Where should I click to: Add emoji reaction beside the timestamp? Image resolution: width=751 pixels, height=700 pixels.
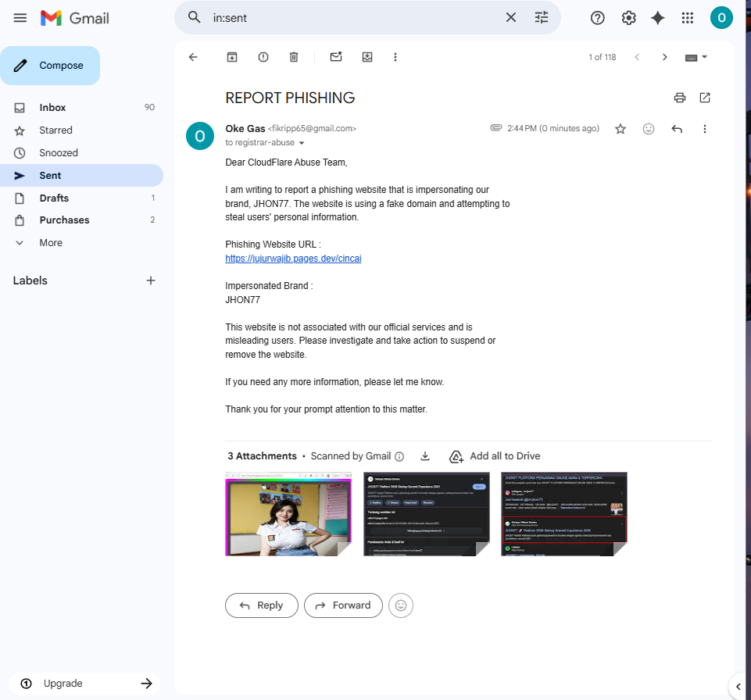click(x=648, y=129)
